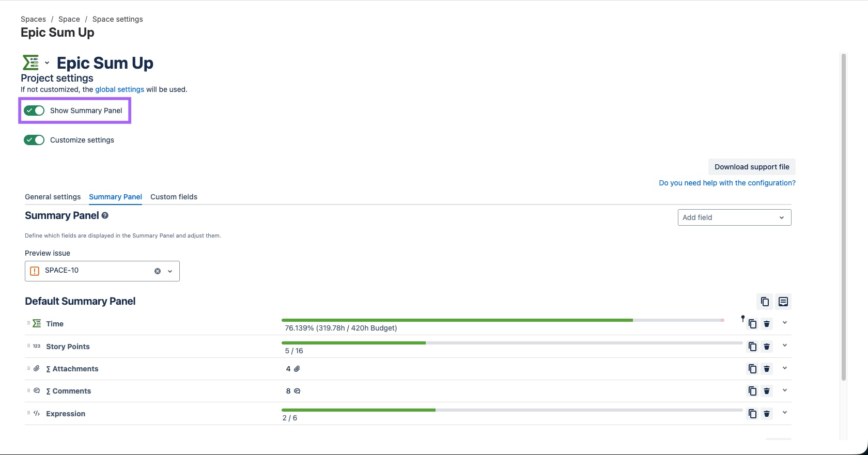
Task: Delete the Story Points row
Action: coord(767,347)
